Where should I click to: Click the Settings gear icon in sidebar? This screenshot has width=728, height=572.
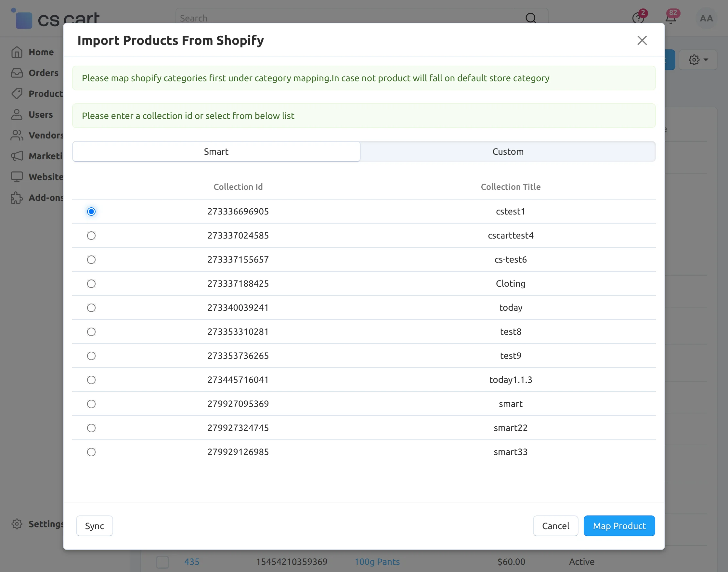point(17,524)
